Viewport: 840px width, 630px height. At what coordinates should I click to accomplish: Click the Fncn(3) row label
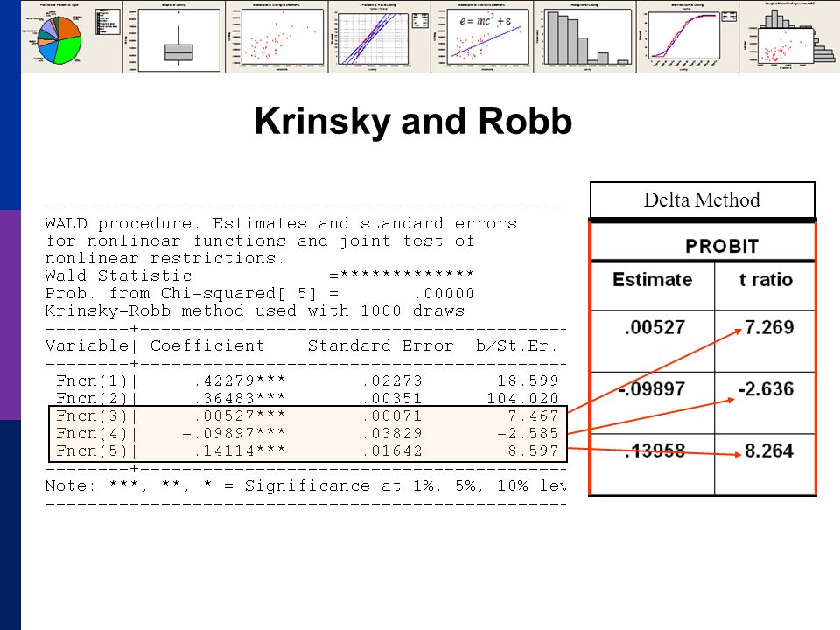(92, 416)
